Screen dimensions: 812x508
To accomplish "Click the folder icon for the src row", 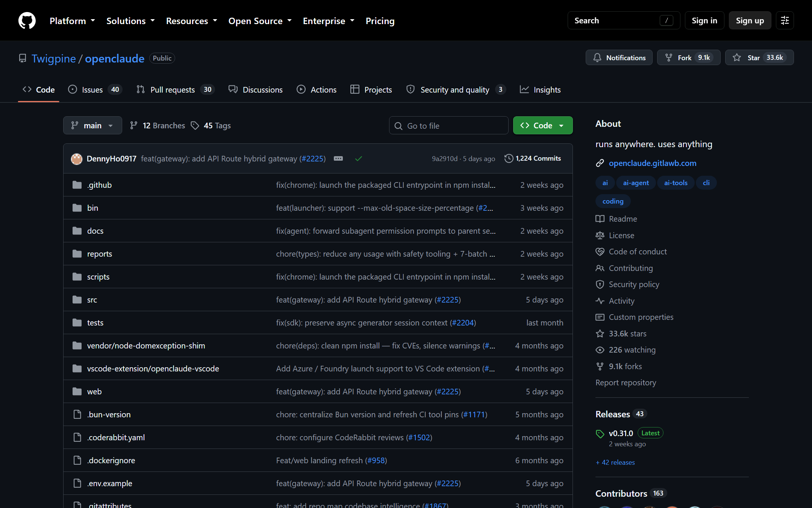I will coord(77,300).
